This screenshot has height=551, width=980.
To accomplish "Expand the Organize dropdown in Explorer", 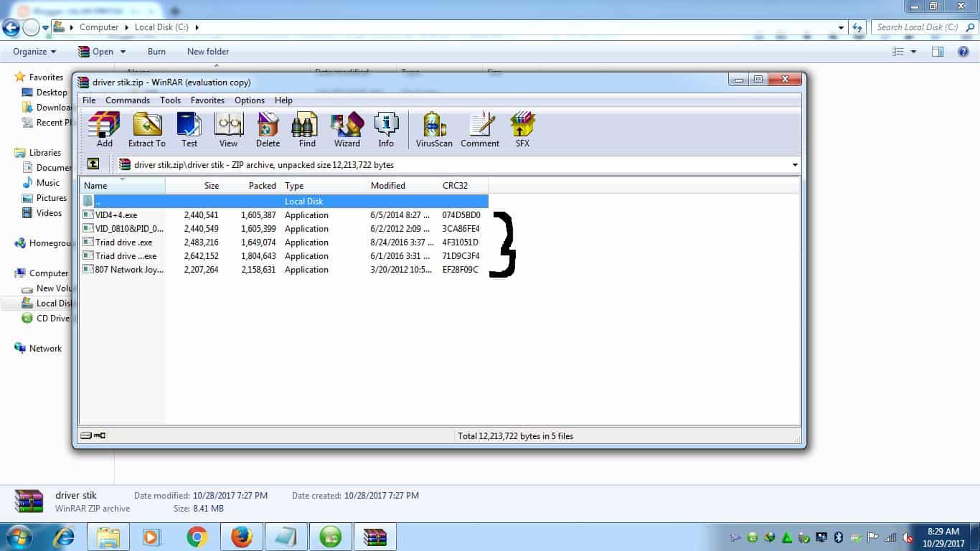I will [34, 52].
